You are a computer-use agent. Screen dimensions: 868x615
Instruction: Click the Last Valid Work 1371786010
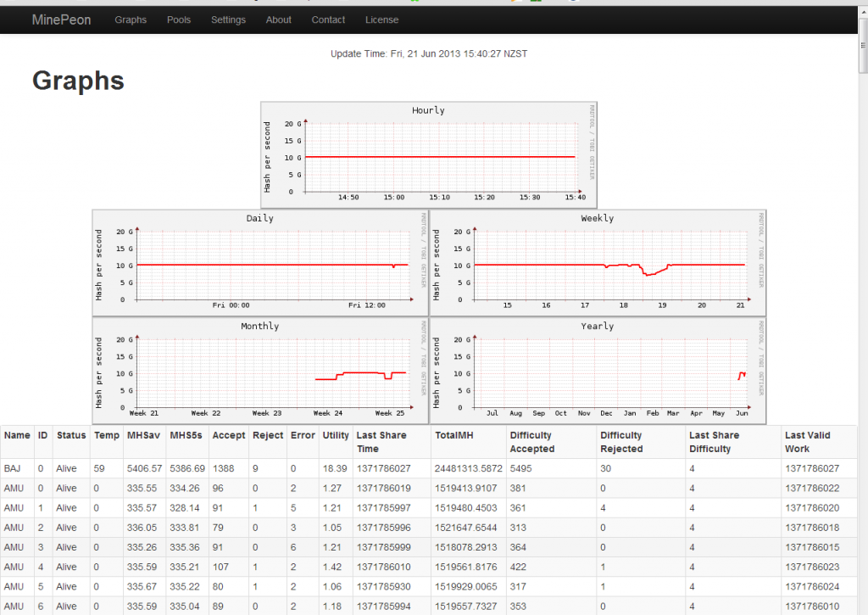coord(812,607)
